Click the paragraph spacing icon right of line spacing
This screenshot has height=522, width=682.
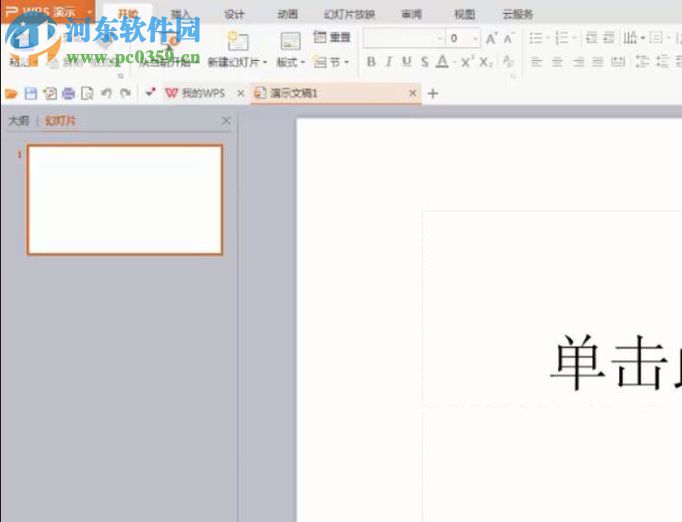tap(662, 62)
